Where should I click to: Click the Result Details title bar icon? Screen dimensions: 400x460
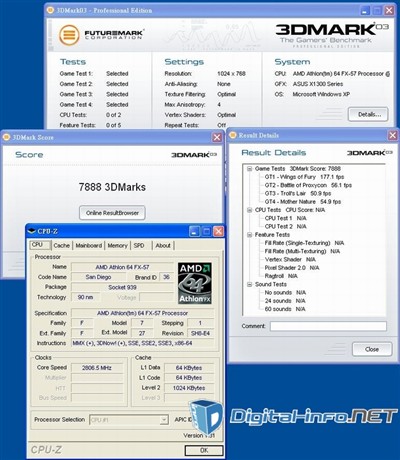(x=233, y=135)
